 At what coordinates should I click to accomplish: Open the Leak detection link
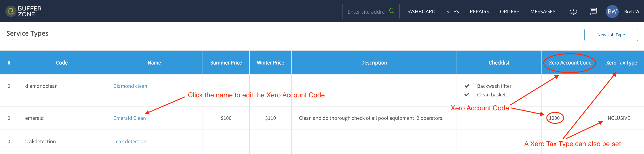[130, 142]
